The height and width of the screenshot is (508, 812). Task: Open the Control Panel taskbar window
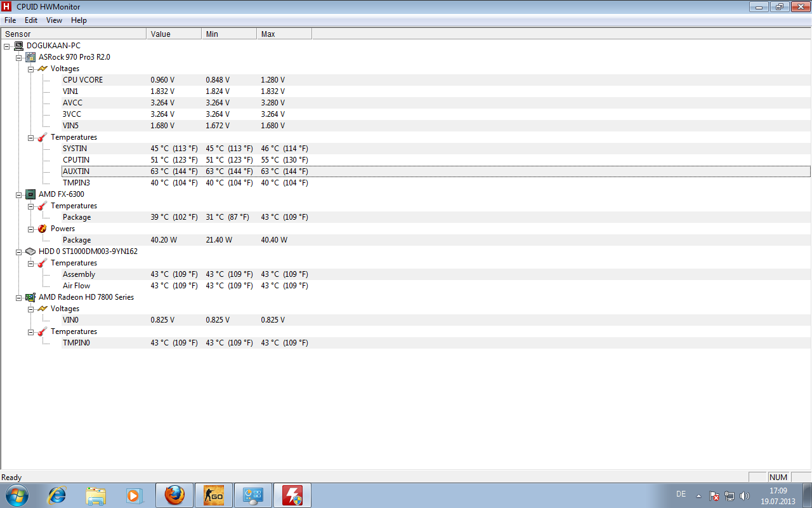(253, 495)
